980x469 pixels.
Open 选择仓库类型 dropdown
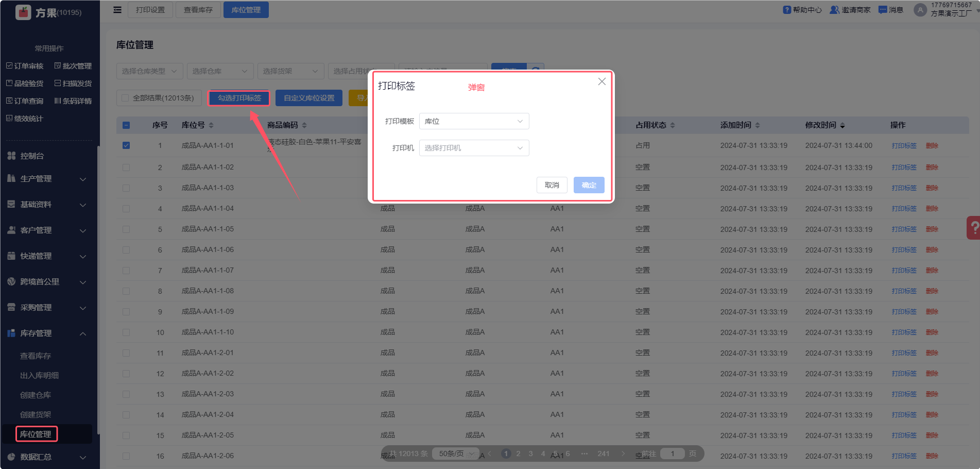[149, 71]
